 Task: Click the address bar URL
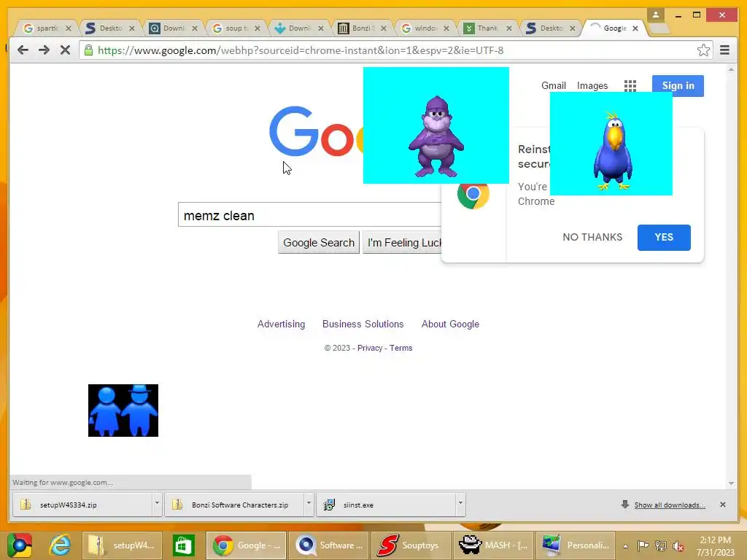tap(301, 50)
